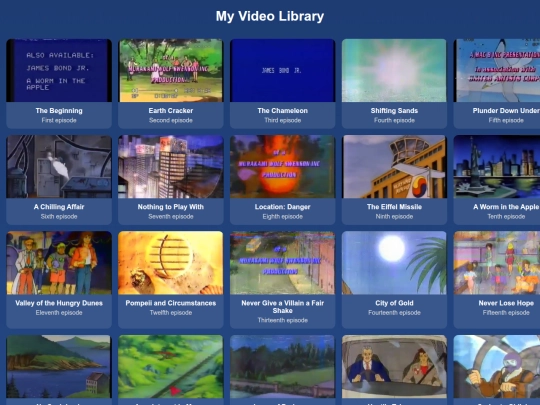Screen dimensions: 540x405
Task: Open The Beginning episode thumbnail
Action: 59,70
